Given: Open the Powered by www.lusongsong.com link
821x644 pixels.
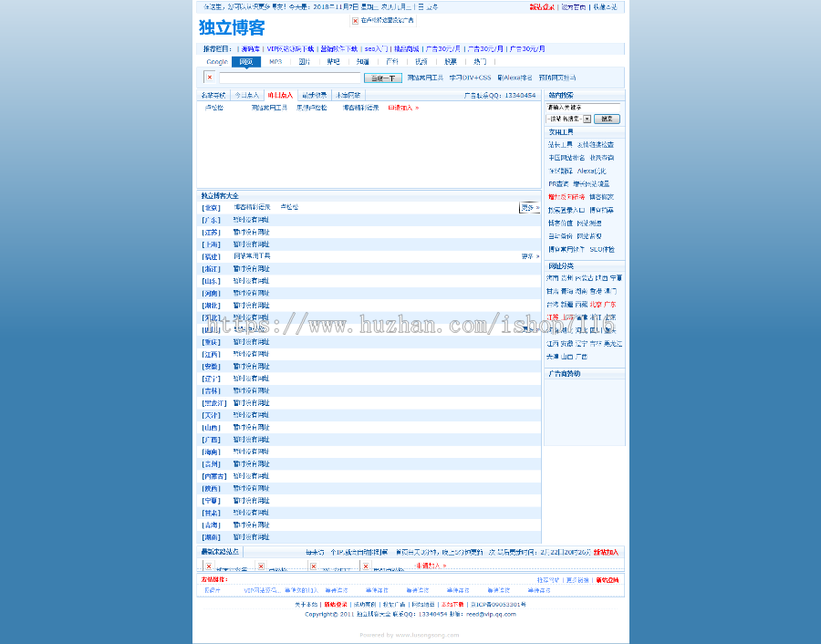Looking at the screenshot, I should coord(410,635).
